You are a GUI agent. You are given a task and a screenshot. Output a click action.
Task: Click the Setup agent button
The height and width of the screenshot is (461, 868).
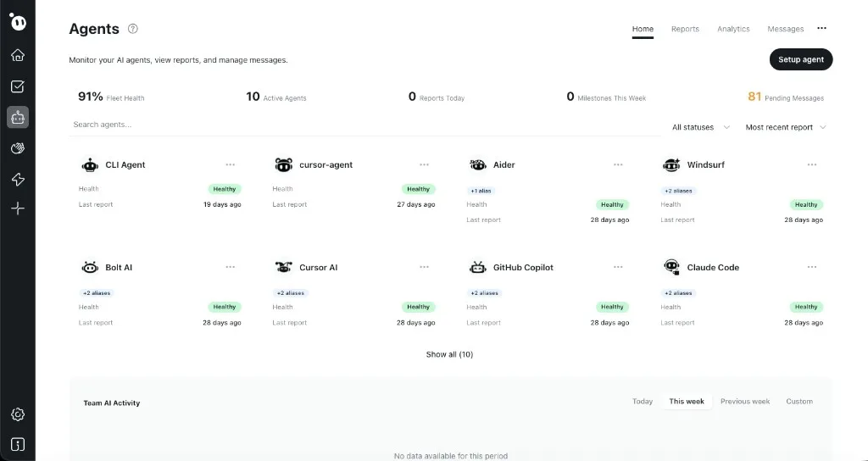pyautogui.click(x=801, y=60)
